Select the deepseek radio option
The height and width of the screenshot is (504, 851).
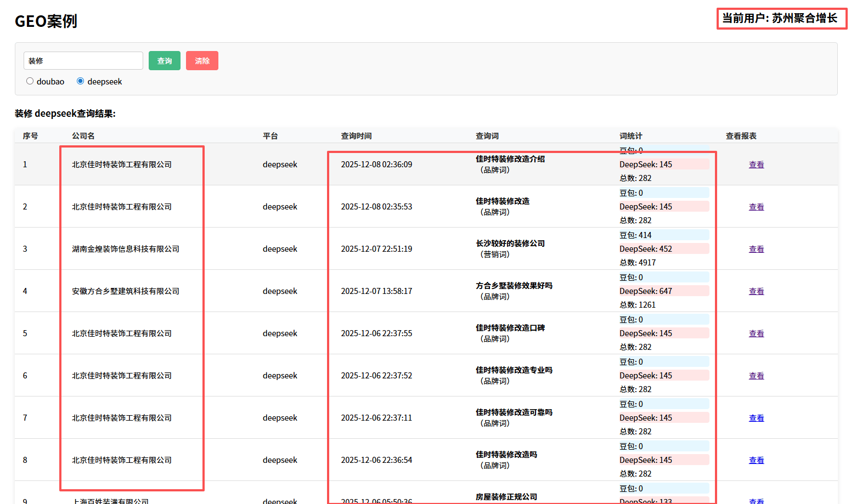click(x=81, y=81)
